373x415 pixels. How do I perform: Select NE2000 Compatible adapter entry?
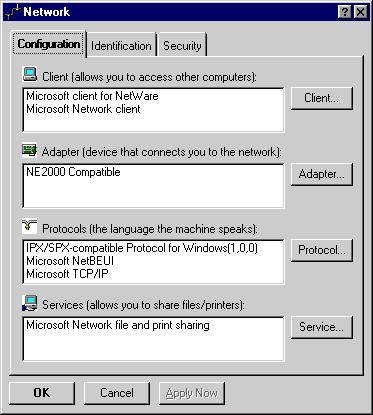point(73,172)
